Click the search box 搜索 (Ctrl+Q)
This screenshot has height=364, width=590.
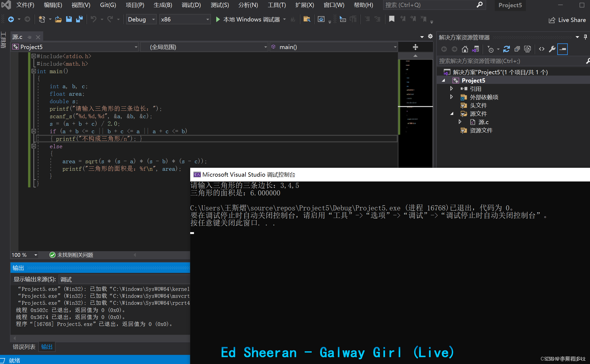(434, 5)
